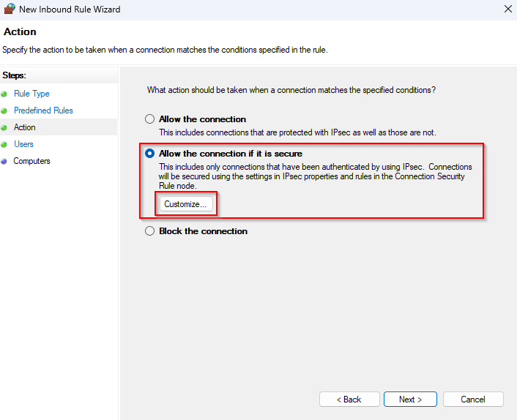
Task: Select the 'Allow the connection' radio button
Action: 150,119
